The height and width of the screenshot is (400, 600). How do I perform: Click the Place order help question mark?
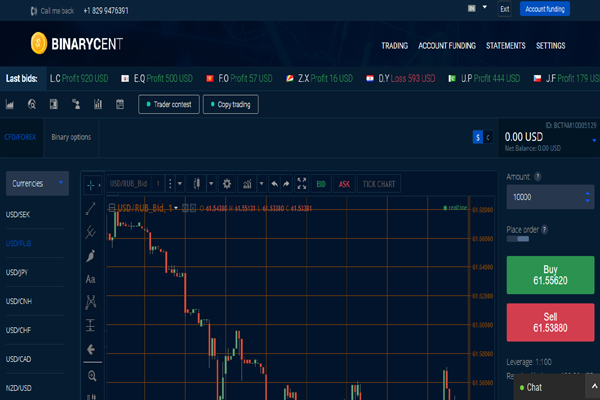(544, 230)
